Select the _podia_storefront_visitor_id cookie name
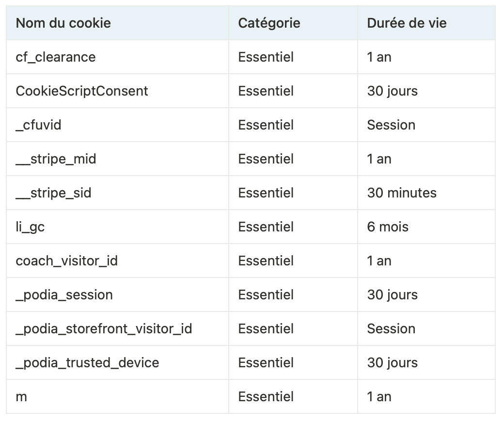The height and width of the screenshot is (425, 504). pos(104,328)
